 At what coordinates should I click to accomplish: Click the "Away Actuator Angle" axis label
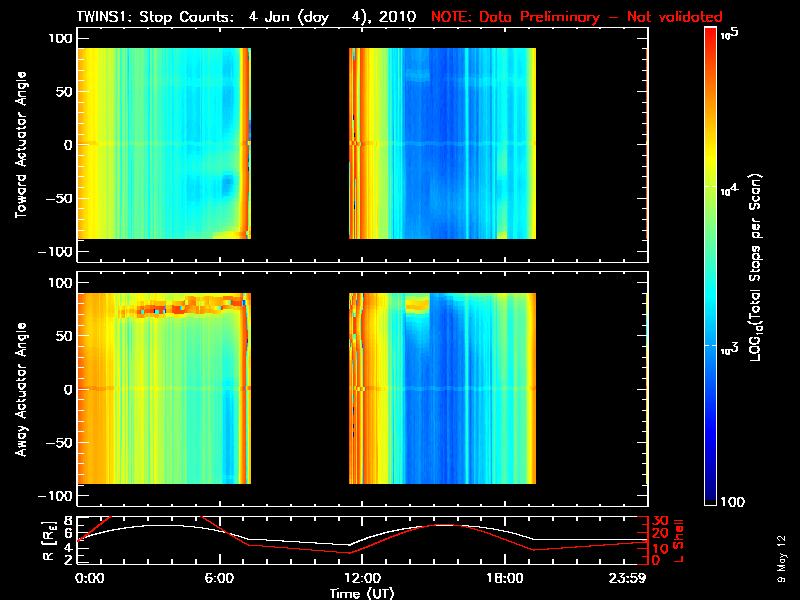pos(20,389)
